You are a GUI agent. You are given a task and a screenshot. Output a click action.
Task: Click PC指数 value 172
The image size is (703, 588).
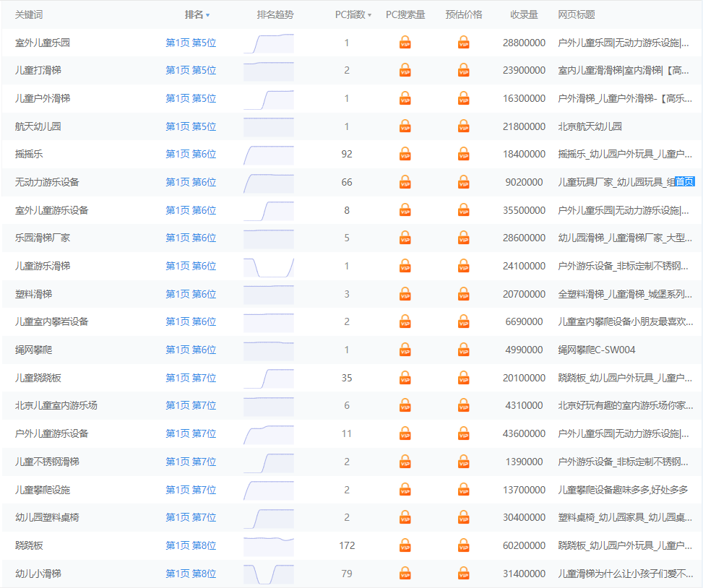point(347,545)
